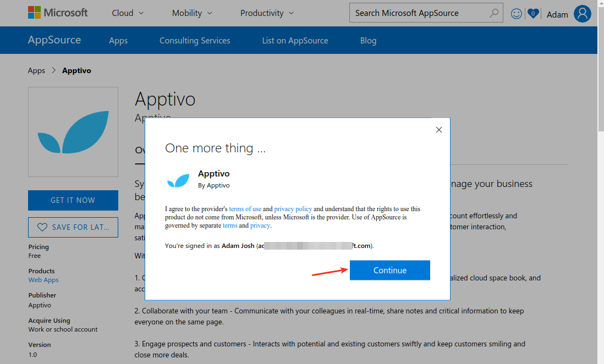Close the One more thing dialog
This screenshot has height=364, width=604.
point(439,130)
